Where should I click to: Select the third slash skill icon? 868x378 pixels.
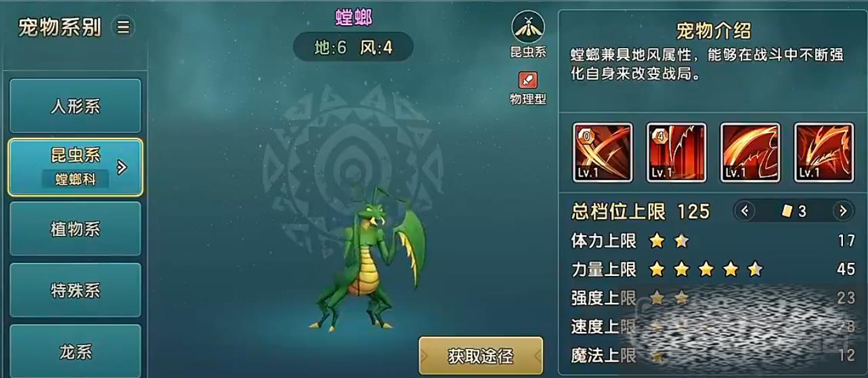750,153
